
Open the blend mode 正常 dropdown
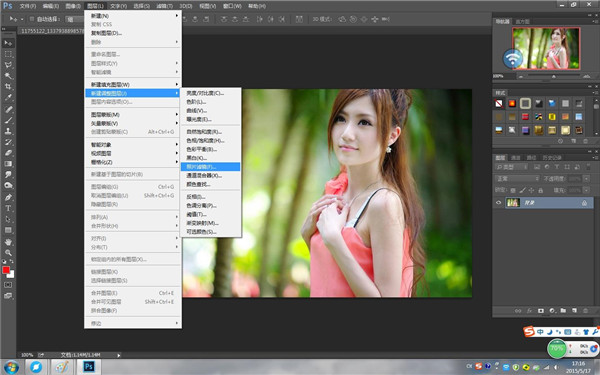[517, 179]
